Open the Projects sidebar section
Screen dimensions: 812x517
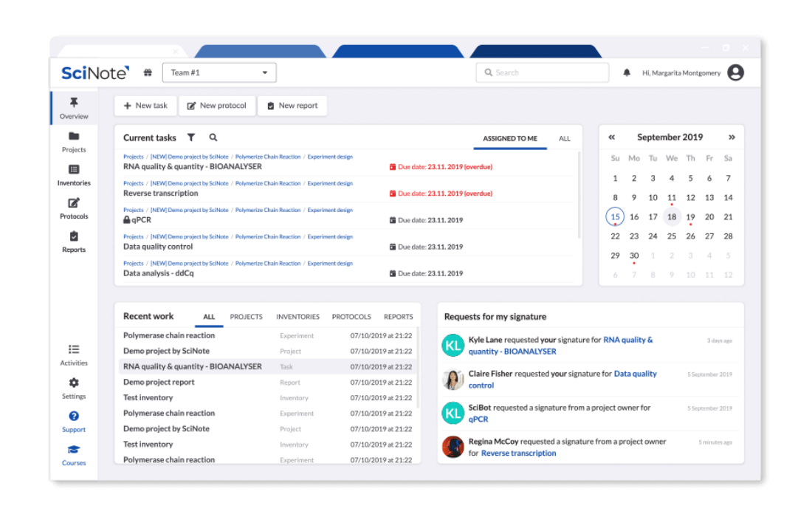click(74, 142)
